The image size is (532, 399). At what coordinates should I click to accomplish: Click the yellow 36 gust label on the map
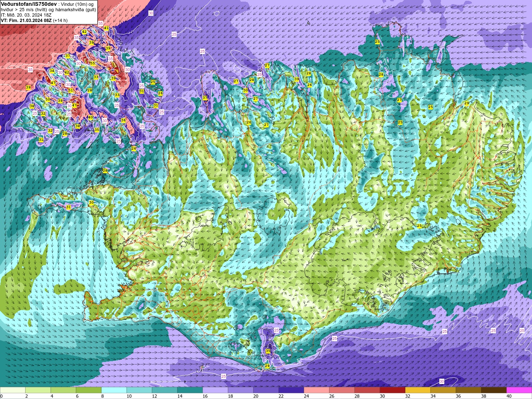(x=123, y=121)
